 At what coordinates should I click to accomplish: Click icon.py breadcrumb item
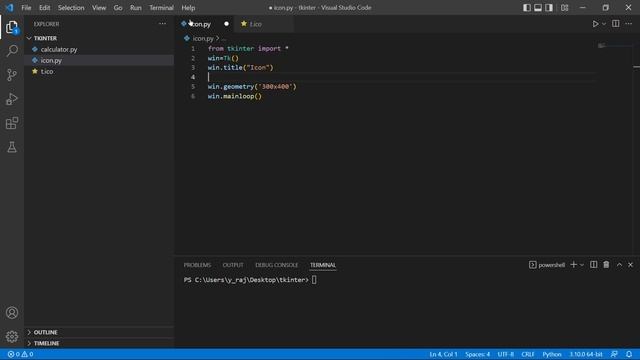pyautogui.click(x=203, y=38)
